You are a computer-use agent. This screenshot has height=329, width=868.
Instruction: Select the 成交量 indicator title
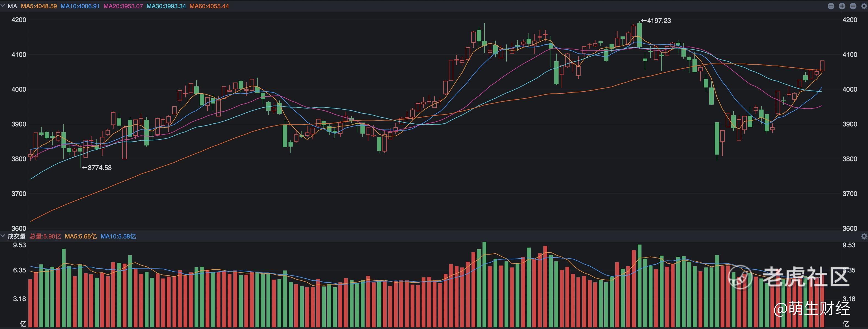(x=17, y=236)
